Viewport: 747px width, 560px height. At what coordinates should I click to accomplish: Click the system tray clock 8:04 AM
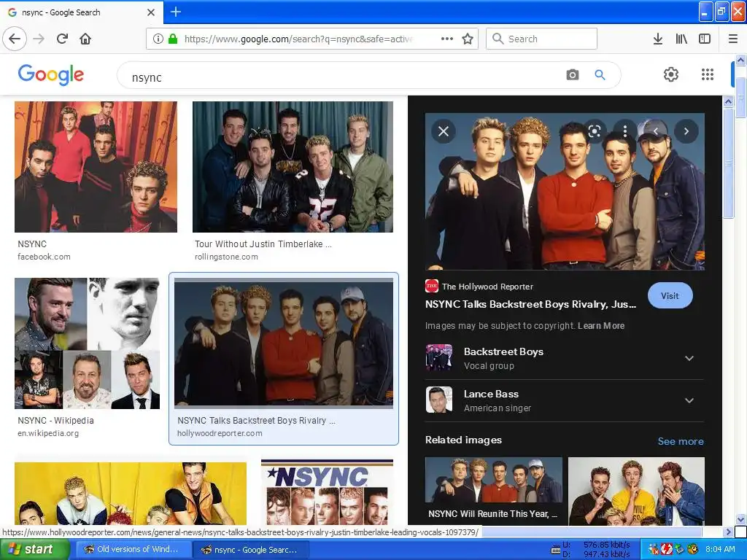(x=720, y=550)
